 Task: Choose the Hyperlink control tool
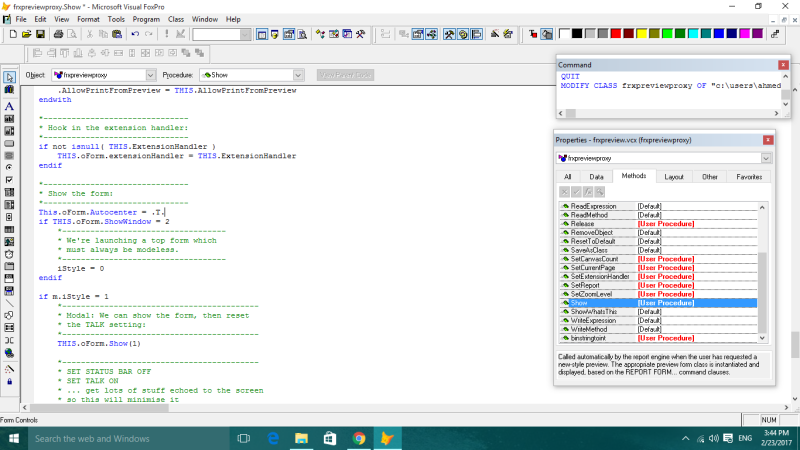(x=9, y=353)
